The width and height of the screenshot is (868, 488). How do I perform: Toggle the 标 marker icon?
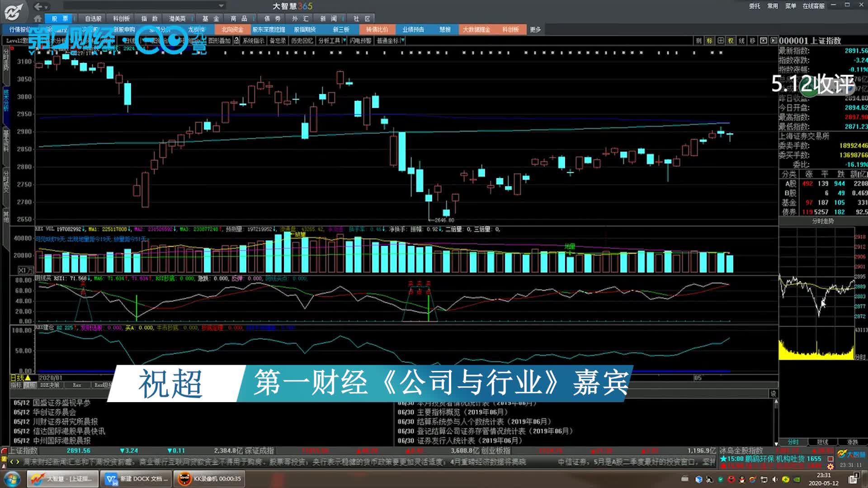(x=709, y=41)
